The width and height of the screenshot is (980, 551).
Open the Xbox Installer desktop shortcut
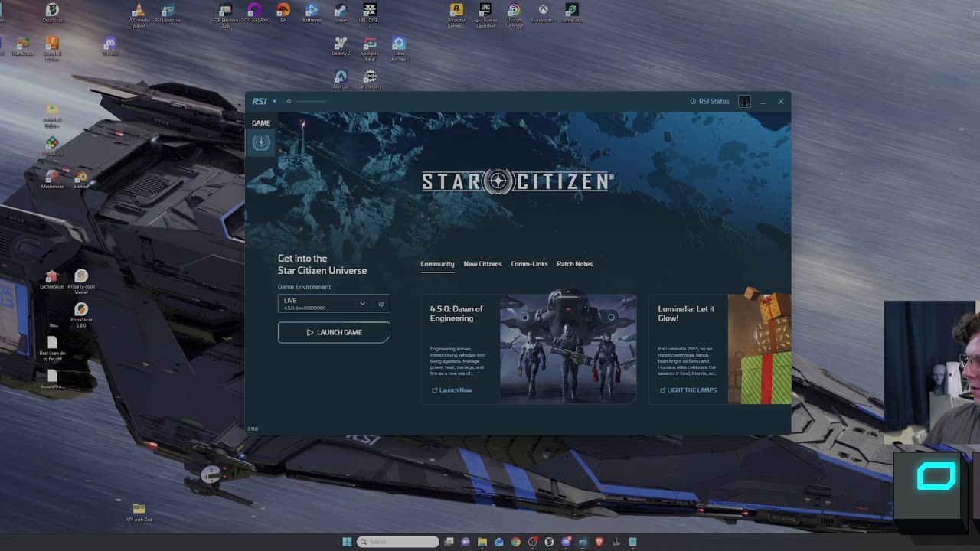[x=543, y=13]
